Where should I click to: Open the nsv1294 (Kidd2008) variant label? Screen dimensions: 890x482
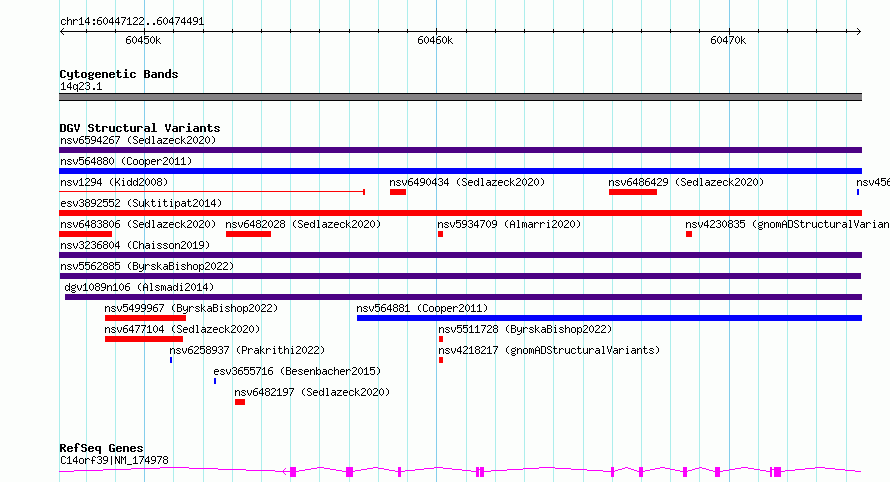114,182
